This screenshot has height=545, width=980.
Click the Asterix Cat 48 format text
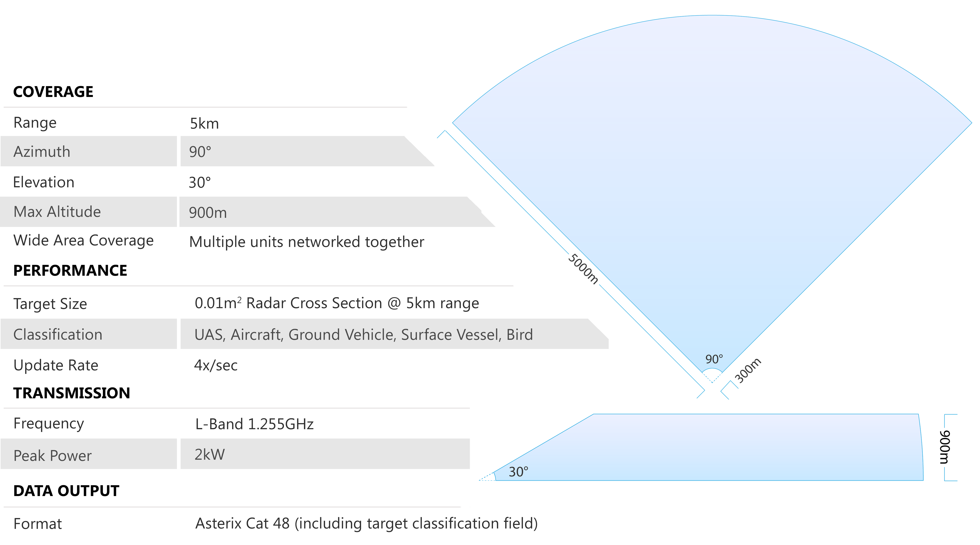(x=366, y=524)
